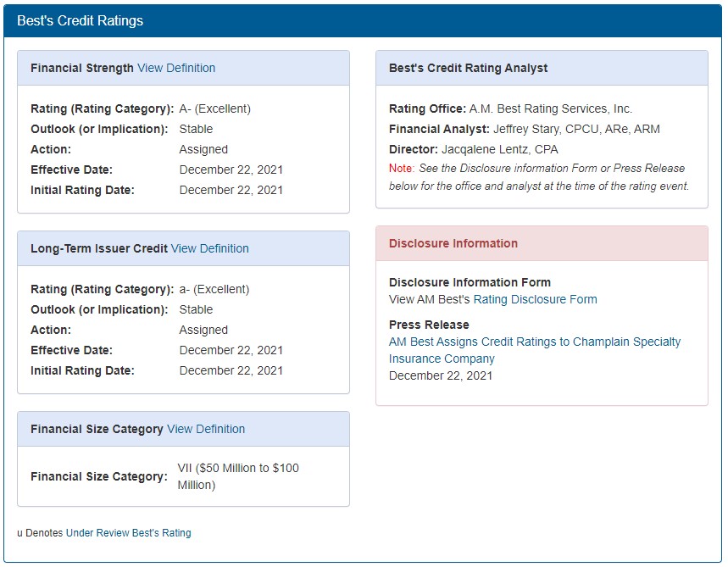
Task: Open the Long-Term Issuer Credit View Definition link
Action: pyautogui.click(x=209, y=248)
